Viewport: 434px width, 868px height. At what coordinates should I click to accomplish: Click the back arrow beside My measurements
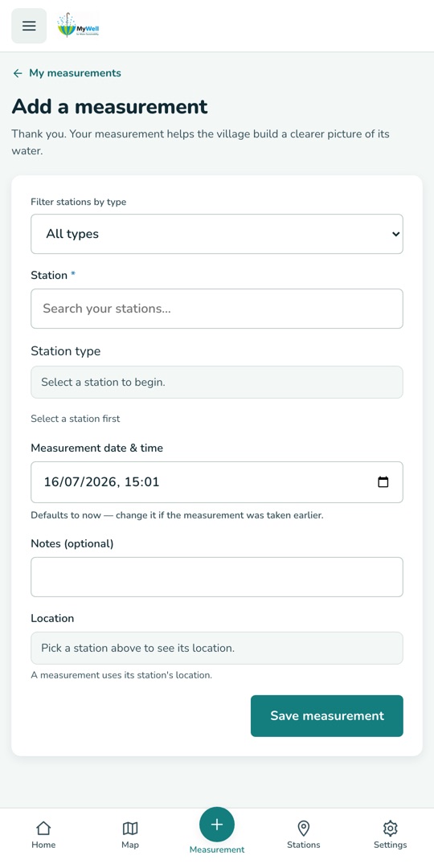(18, 73)
